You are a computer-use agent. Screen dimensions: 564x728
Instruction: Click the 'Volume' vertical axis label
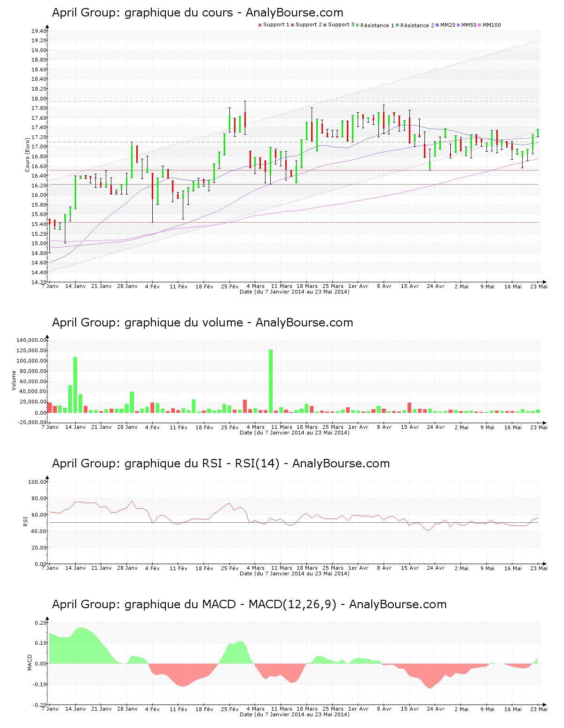[14, 380]
